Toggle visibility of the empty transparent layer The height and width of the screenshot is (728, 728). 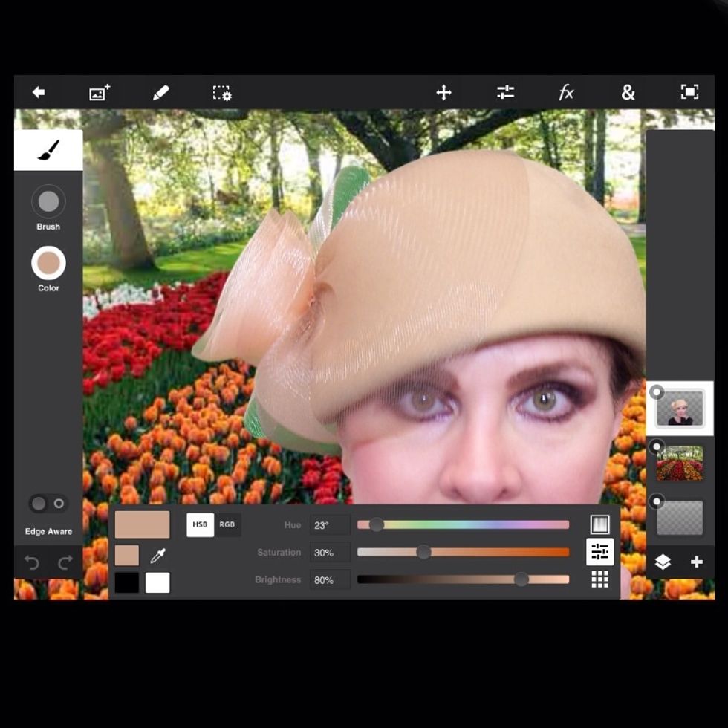tap(657, 502)
